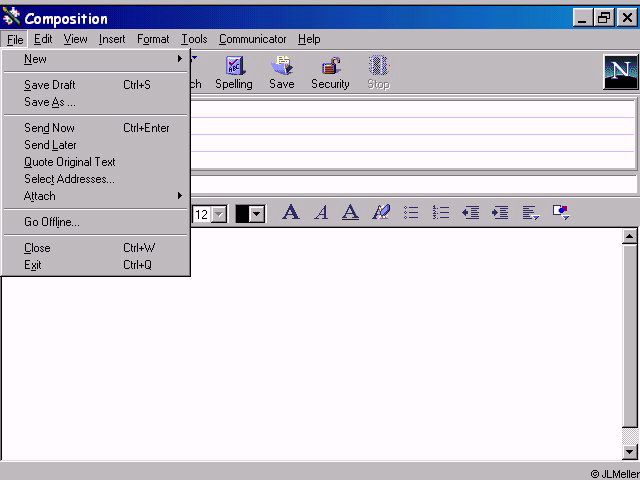The image size is (640, 480).
Task: Open the Insert menu
Action: tap(112, 39)
